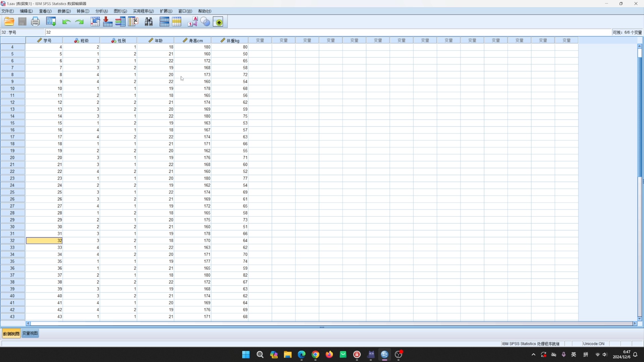Open File Explorer from the taskbar
The width and height of the screenshot is (644, 362).
(x=288, y=355)
